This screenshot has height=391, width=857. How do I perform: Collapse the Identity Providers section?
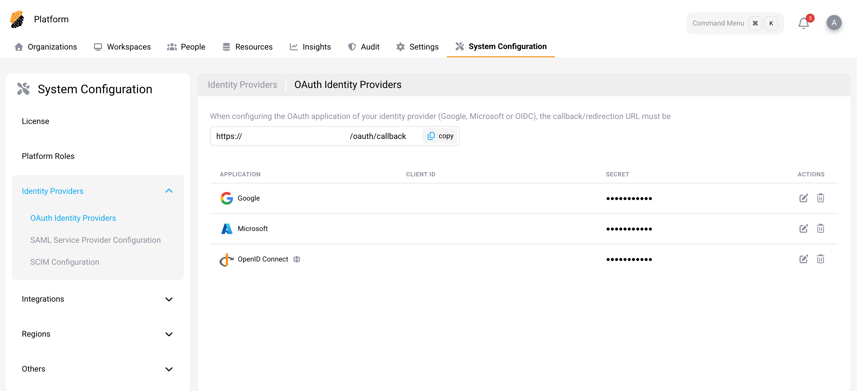(169, 191)
